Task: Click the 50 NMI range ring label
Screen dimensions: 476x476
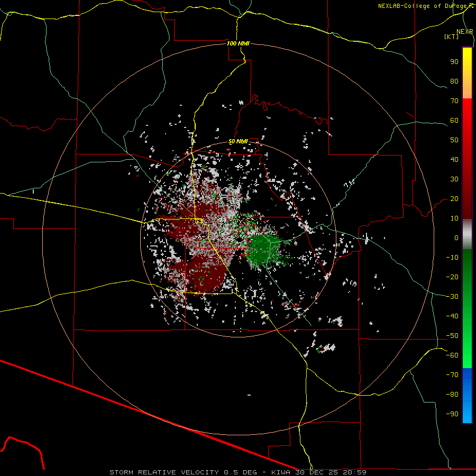Action: pos(238,141)
